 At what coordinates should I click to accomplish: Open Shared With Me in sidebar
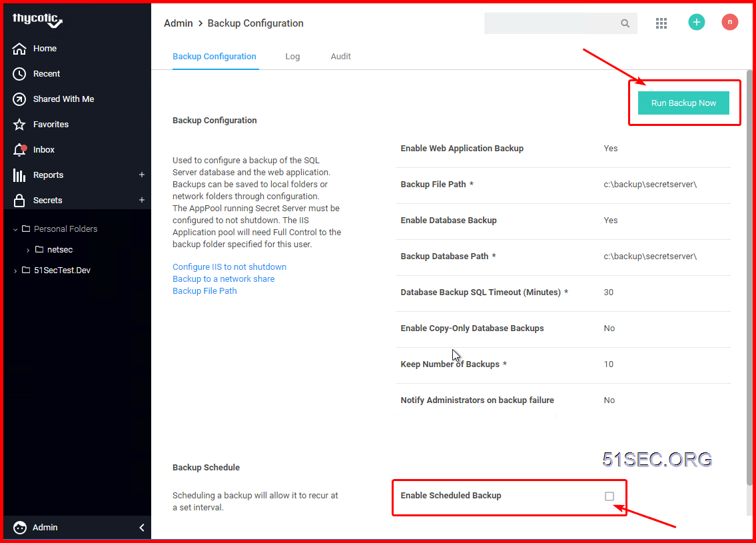pos(64,99)
